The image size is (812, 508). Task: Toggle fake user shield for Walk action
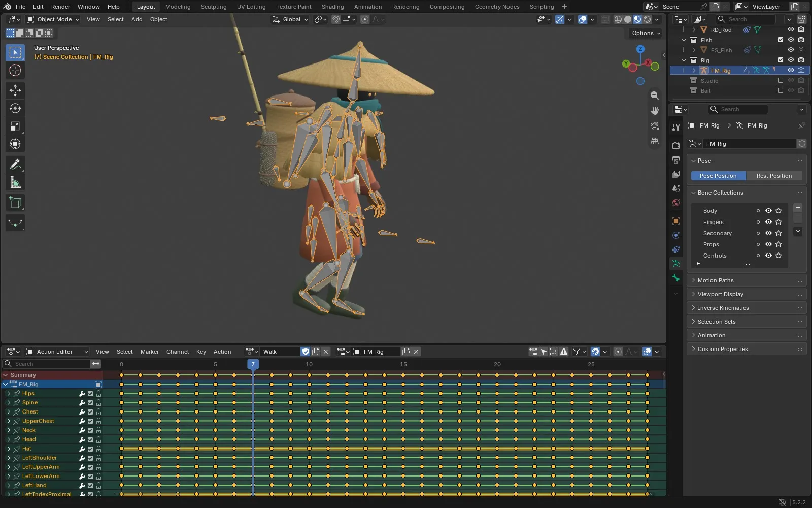[x=306, y=352]
